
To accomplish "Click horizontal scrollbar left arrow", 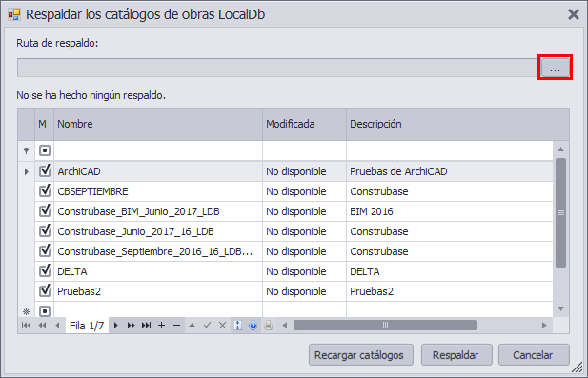I will (285, 326).
